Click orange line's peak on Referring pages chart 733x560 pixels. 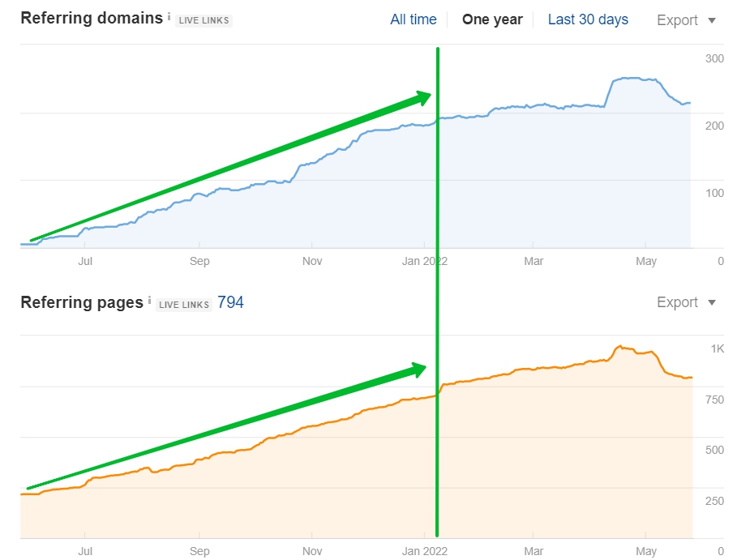tap(620, 346)
